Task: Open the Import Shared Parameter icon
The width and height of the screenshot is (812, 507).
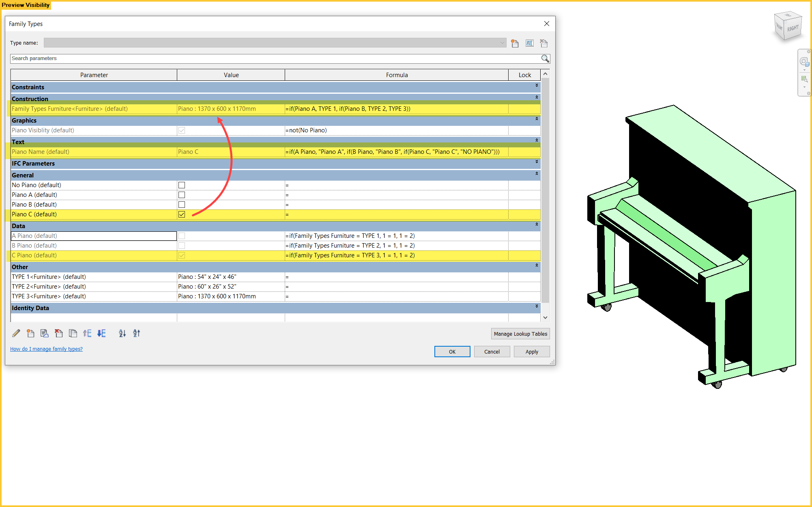Action: [44, 333]
